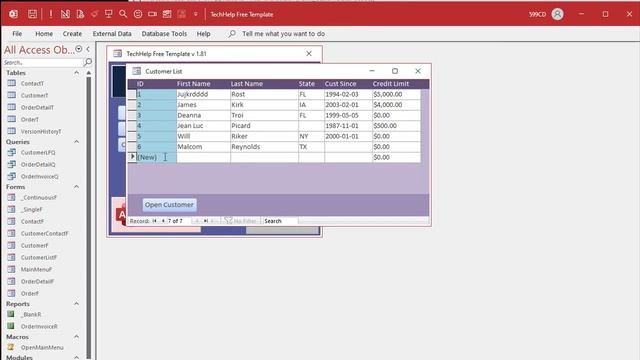Viewport: 640px width, 360px height.
Task: Click the First Name column header
Action: 193,84
